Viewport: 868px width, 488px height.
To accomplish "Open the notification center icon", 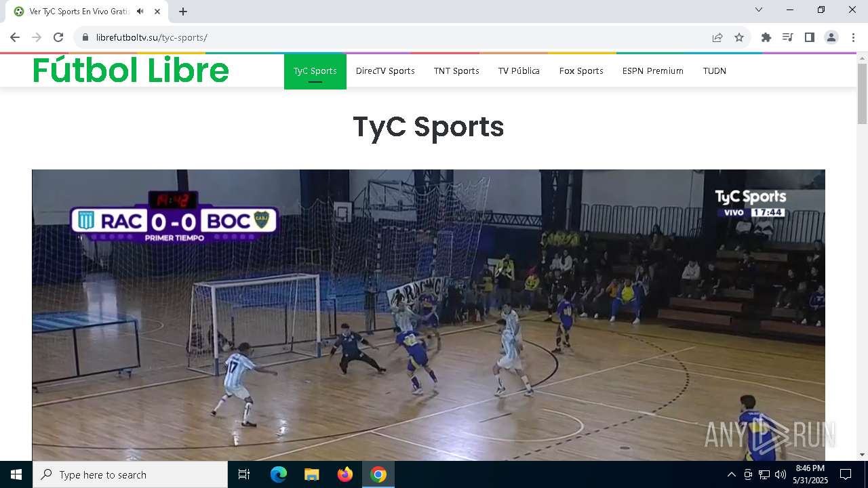I will click(x=846, y=474).
